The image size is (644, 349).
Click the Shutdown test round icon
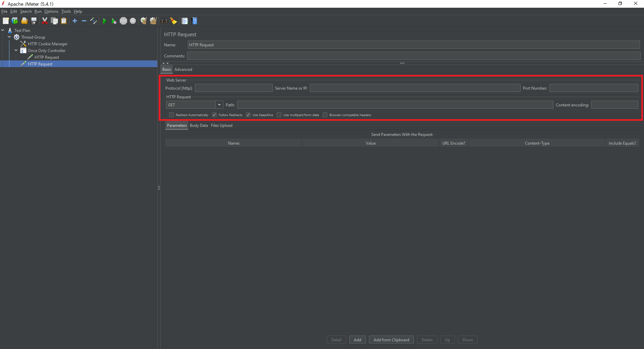coord(133,21)
